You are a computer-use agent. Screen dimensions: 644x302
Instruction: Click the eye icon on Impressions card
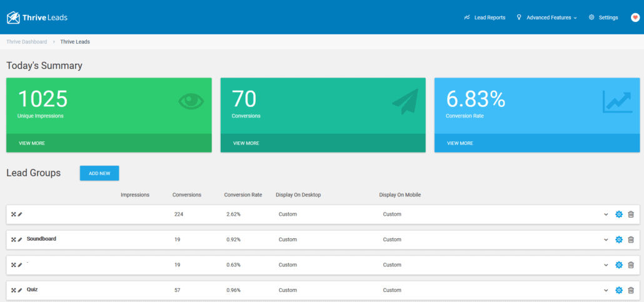tap(191, 101)
